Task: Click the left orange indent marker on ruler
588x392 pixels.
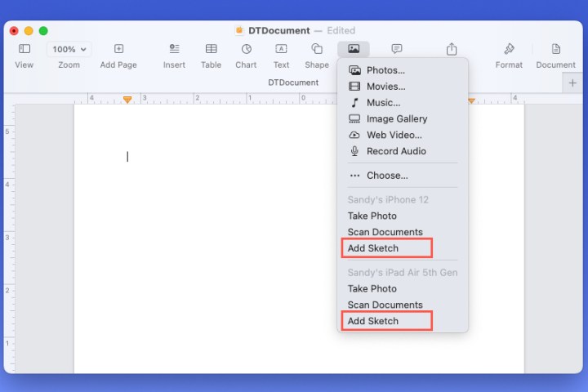Action: tap(127, 99)
